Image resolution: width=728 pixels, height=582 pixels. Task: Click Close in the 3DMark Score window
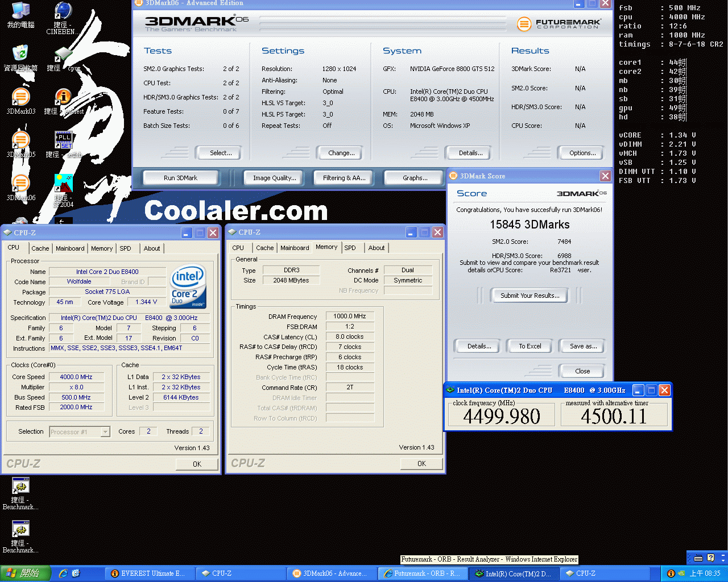pyautogui.click(x=582, y=371)
